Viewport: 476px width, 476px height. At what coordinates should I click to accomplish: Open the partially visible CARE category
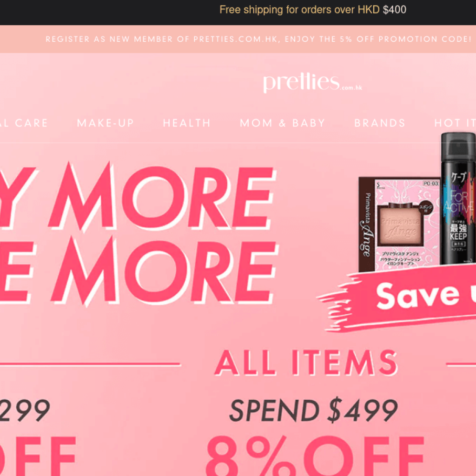pos(24,123)
